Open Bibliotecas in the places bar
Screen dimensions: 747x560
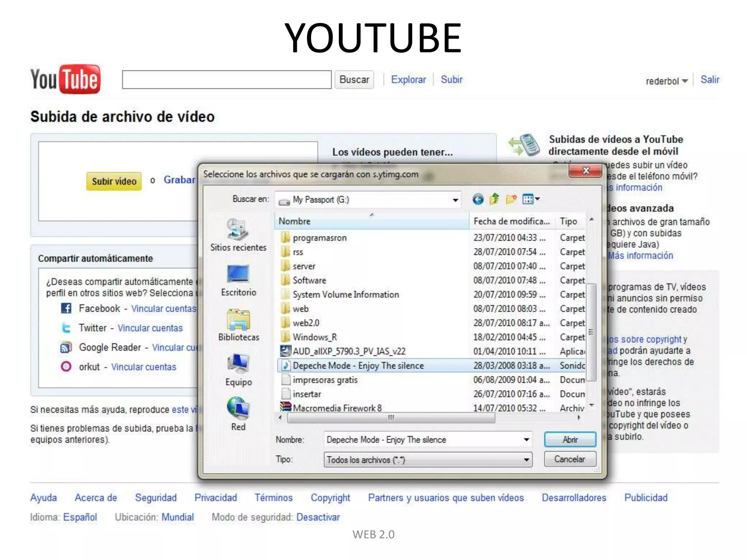239,325
